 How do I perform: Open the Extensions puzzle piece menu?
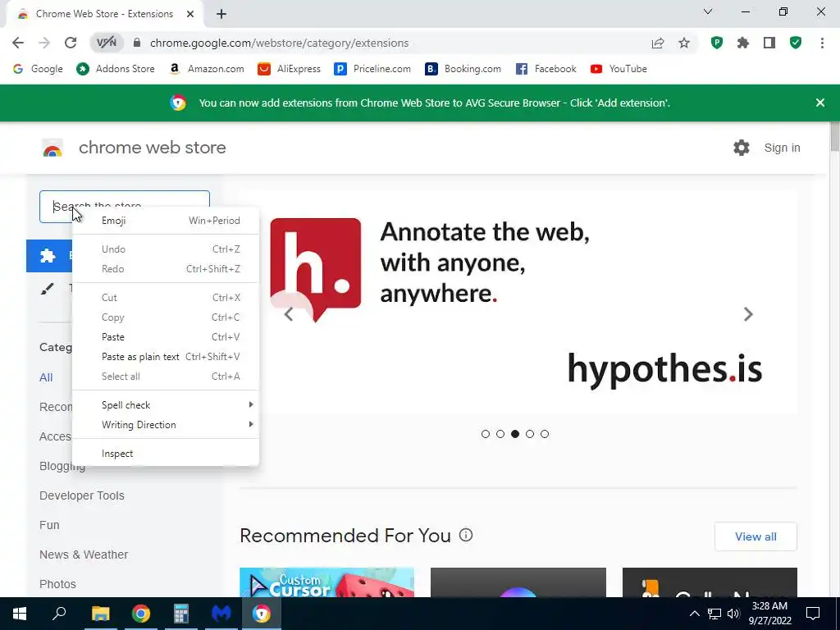coord(743,43)
